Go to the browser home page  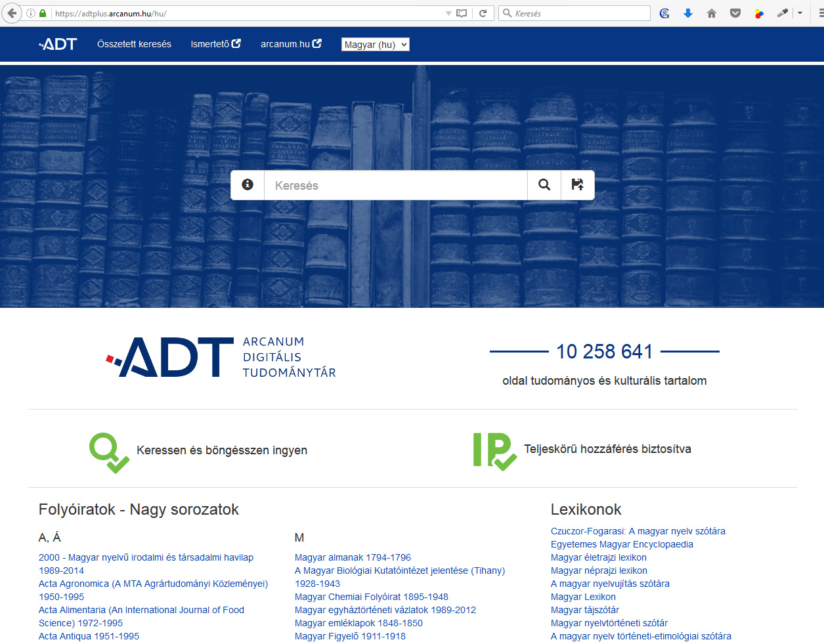tap(712, 13)
